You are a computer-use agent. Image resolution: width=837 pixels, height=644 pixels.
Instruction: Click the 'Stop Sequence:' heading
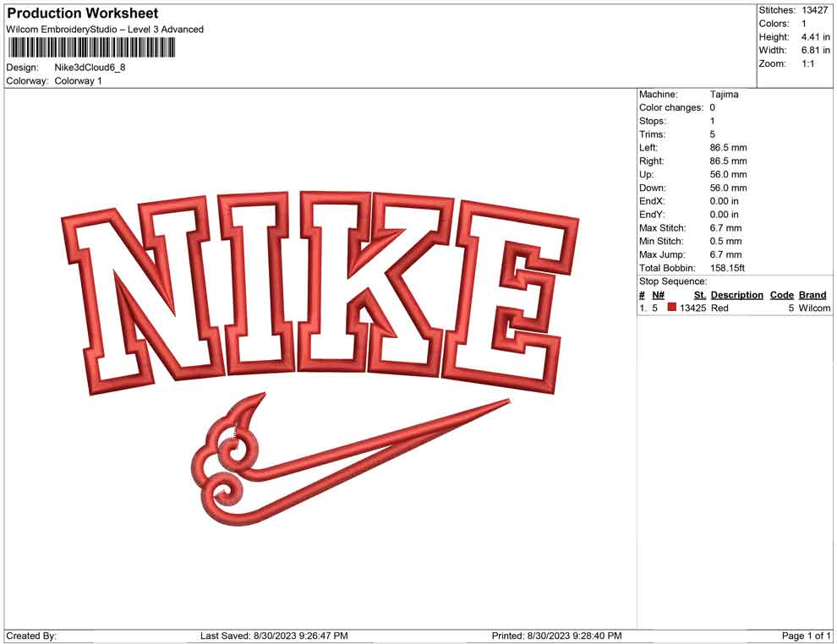click(673, 281)
